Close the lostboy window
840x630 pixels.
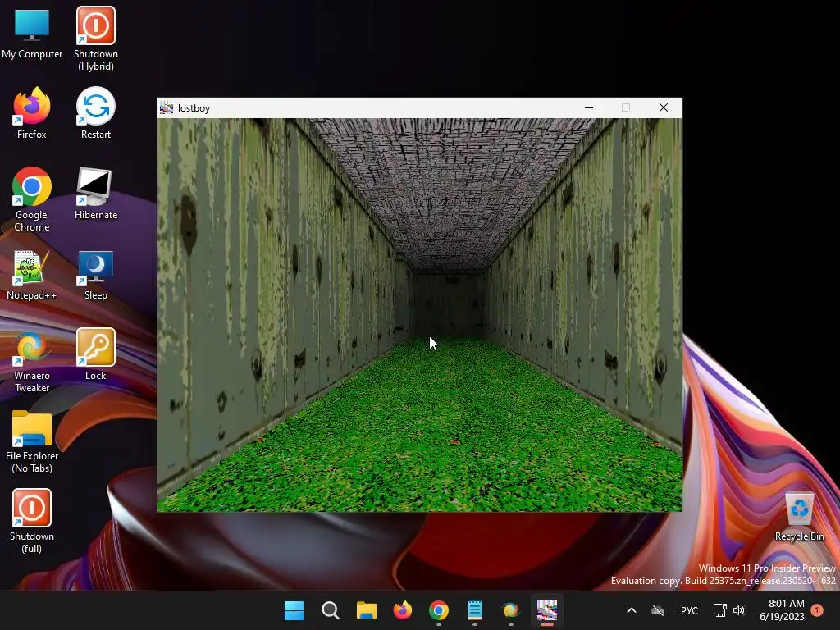click(663, 107)
